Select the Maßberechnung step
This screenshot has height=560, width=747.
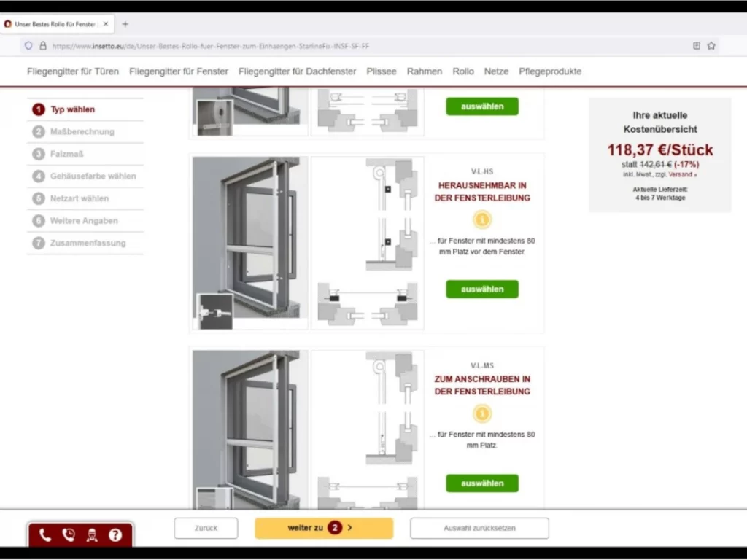pos(82,132)
